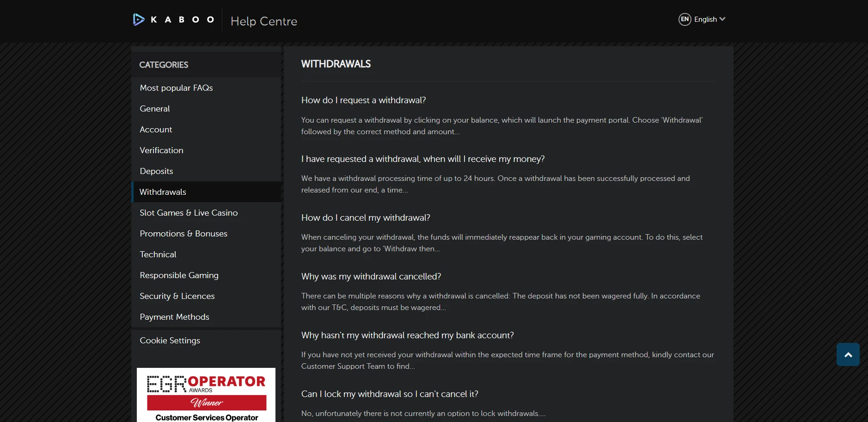Click the 'No, unfortunately there is not currently' excerpt

[423, 414]
